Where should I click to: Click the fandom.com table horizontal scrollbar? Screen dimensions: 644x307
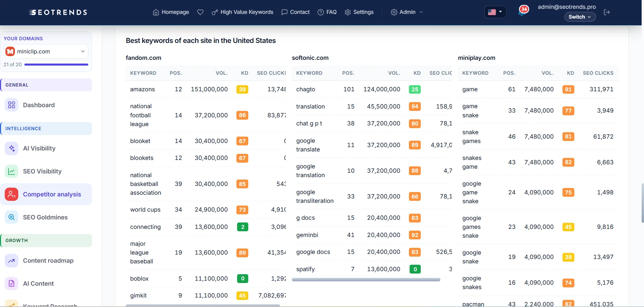pyautogui.click(x=203, y=305)
